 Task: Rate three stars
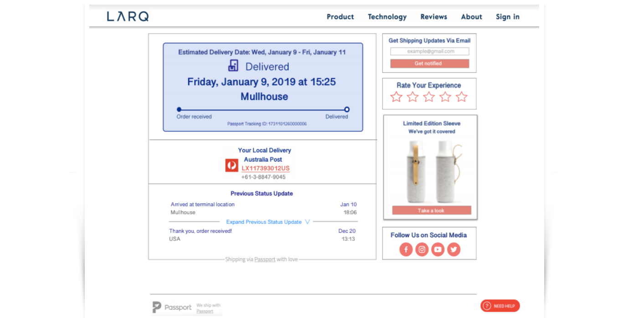click(429, 97)
